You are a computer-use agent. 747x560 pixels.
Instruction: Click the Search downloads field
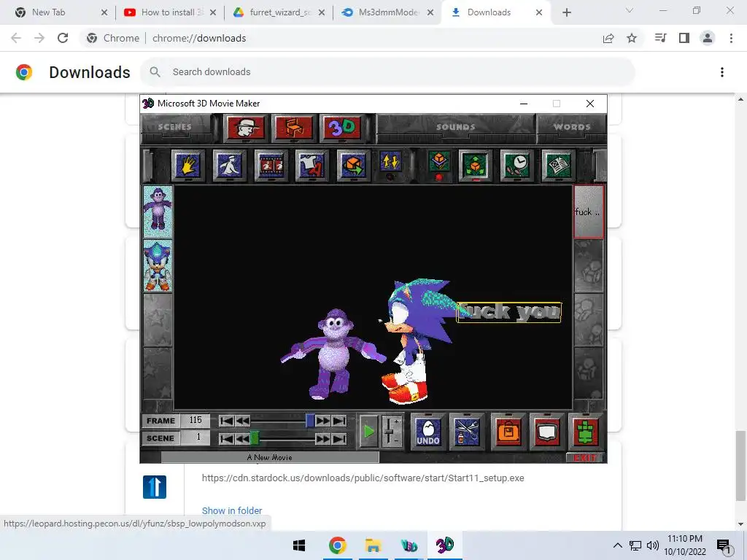[388, 72]
